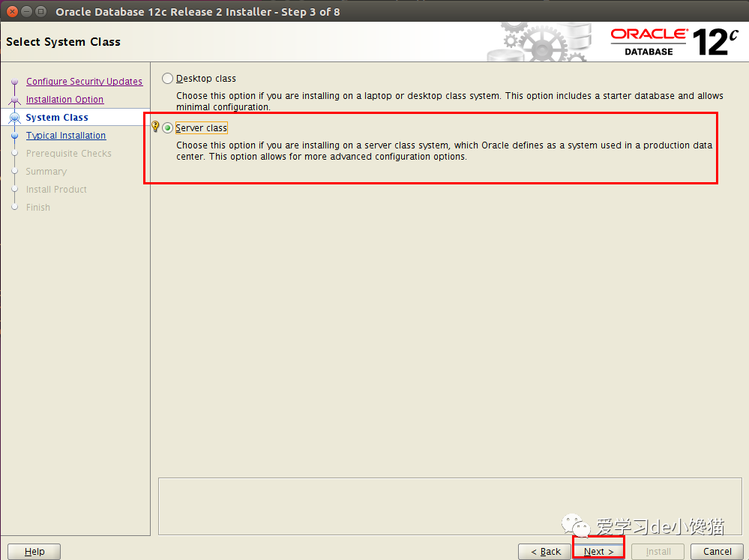This screenshot has width=749, height=560.
Task: Open Configure Security Updates step link
Action: [x=84, y=81]
